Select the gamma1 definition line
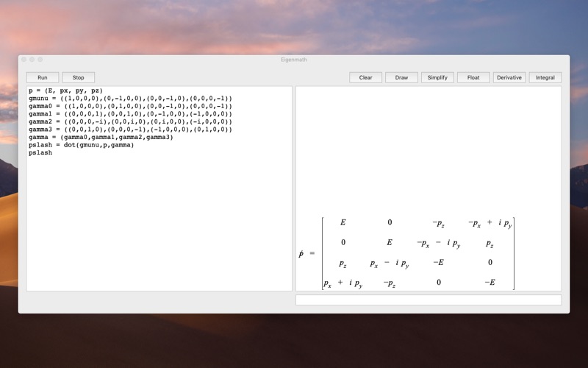This screenshot has width=588, height=368. pyautogui.click(x=131, y=114)
